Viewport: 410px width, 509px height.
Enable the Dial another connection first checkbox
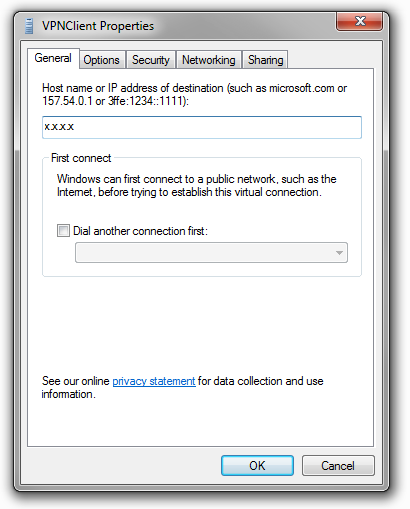coord(63,230)
